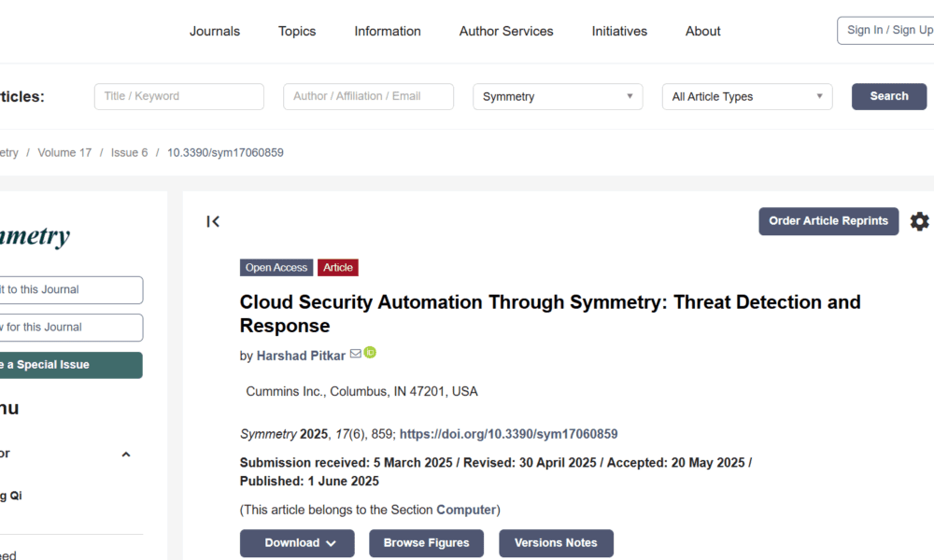Follow the article DOI link
This screenshot has width=934, height=560.
(508, 434)
